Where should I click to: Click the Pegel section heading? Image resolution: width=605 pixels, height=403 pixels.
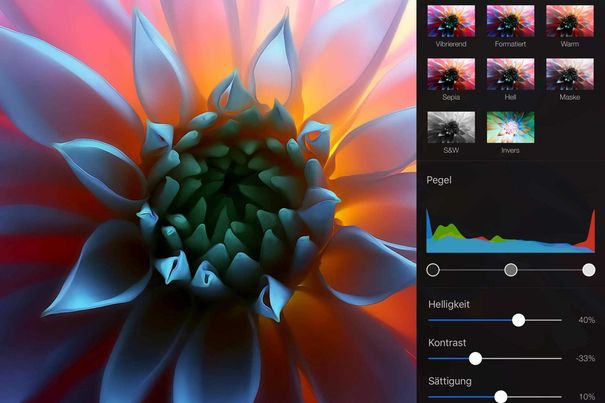439,180
